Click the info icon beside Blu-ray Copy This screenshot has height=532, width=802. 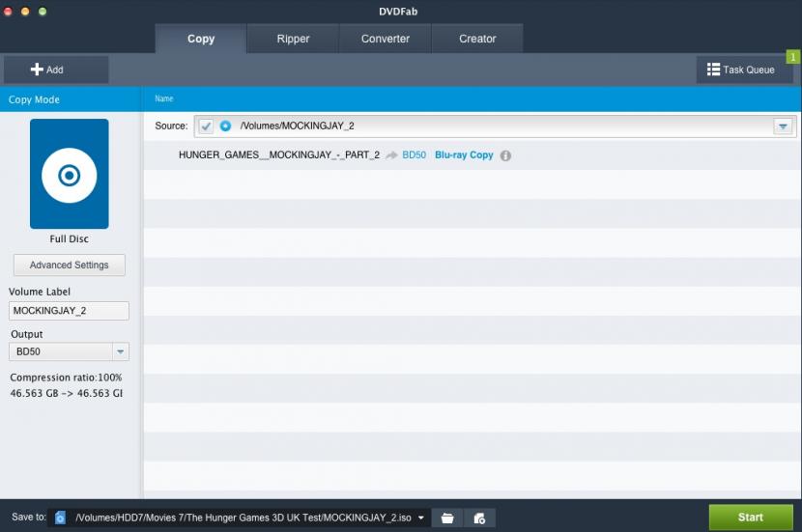coord(505,155)
